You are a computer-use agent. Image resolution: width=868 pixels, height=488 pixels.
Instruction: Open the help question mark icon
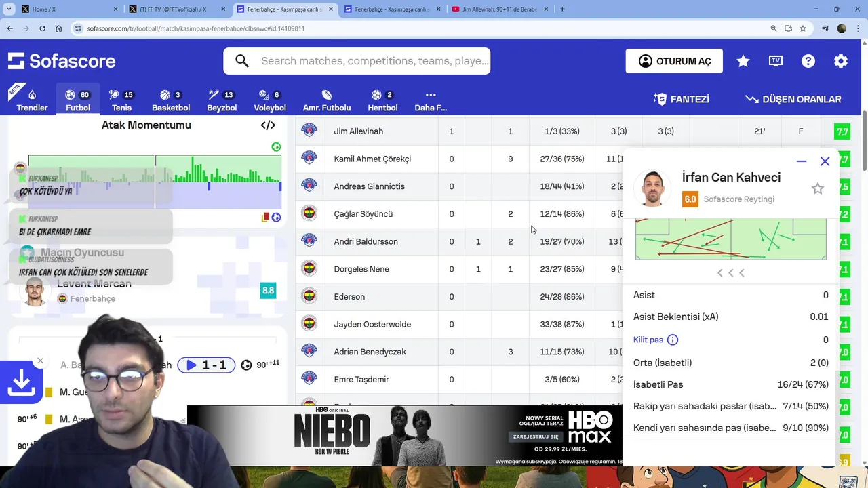pyautogui.click(x=808, y=61)
